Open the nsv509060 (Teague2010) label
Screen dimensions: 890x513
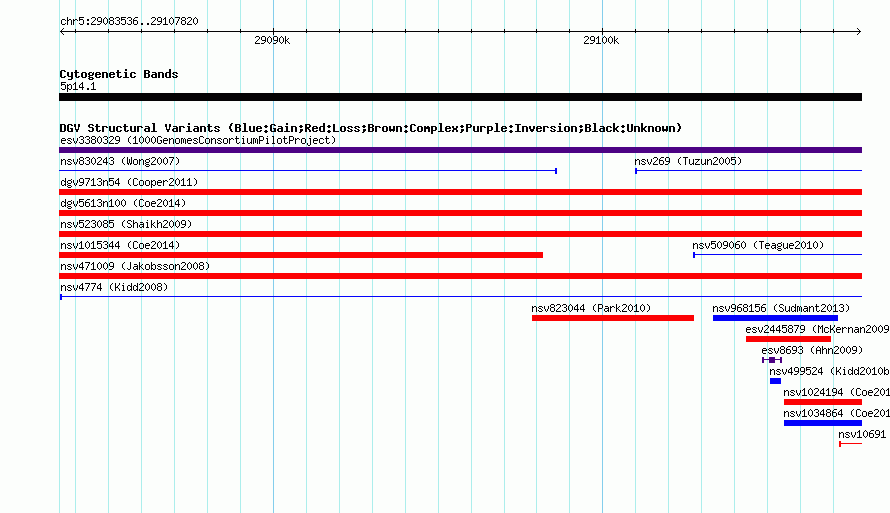758,245
